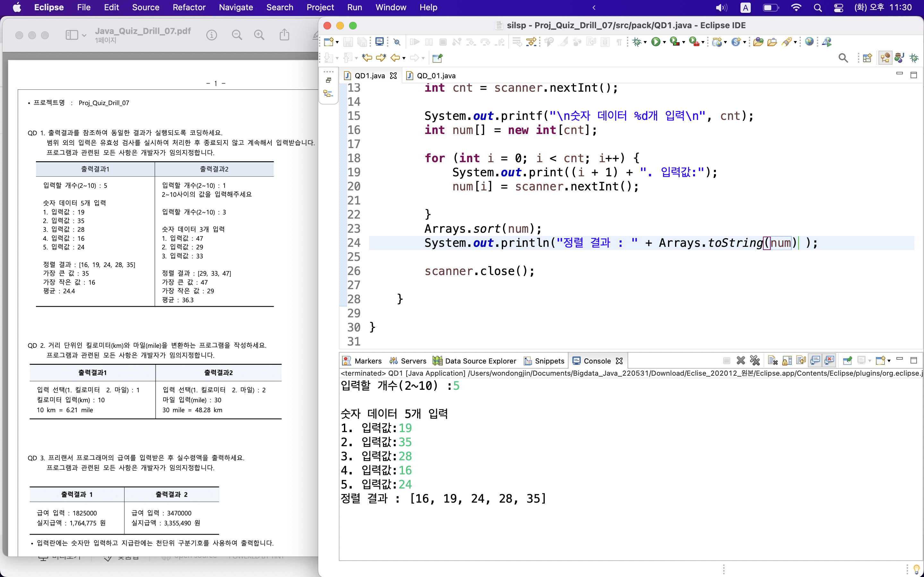
Task: Click the Clear Console icon
Action: (773, 361)
